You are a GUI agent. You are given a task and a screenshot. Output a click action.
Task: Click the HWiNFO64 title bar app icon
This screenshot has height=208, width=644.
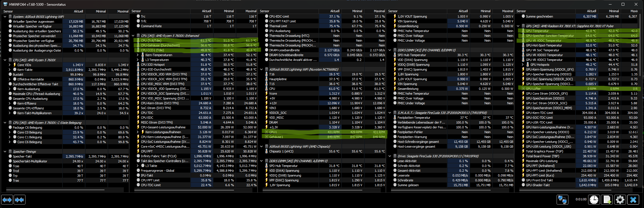pyautogui.click(x=5, y=4)
